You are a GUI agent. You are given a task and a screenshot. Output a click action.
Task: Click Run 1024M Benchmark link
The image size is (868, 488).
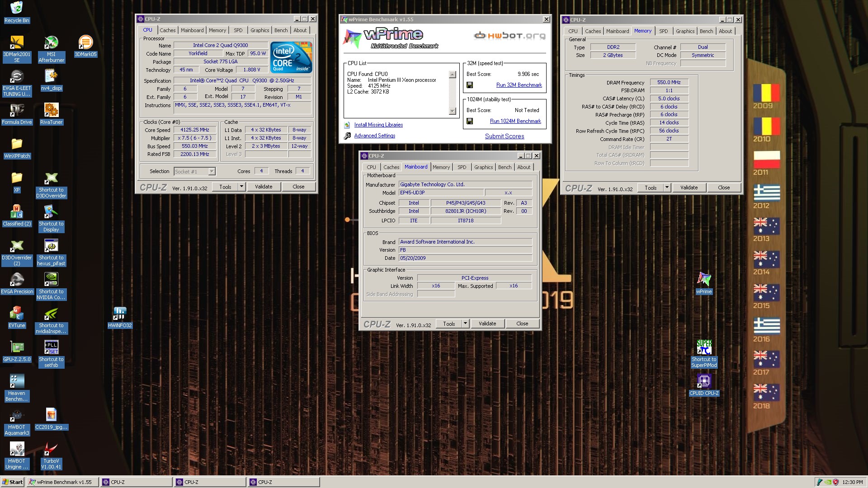[515, 121]
